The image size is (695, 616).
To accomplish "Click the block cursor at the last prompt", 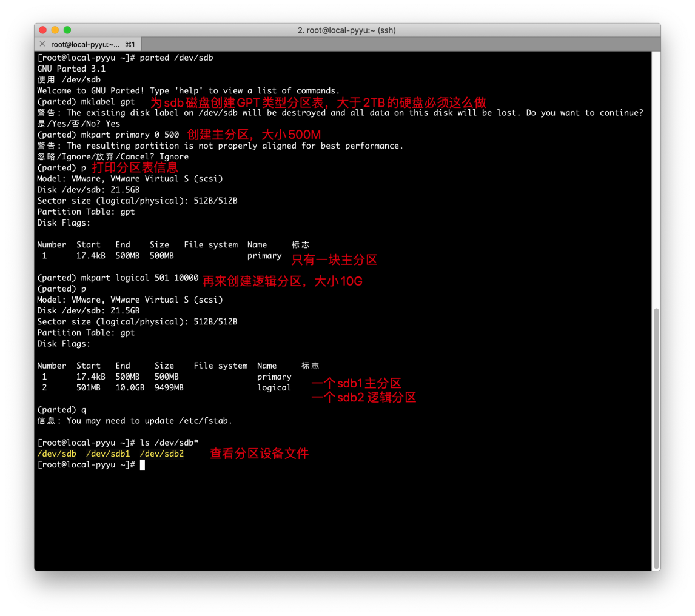I will pos(143,465).
